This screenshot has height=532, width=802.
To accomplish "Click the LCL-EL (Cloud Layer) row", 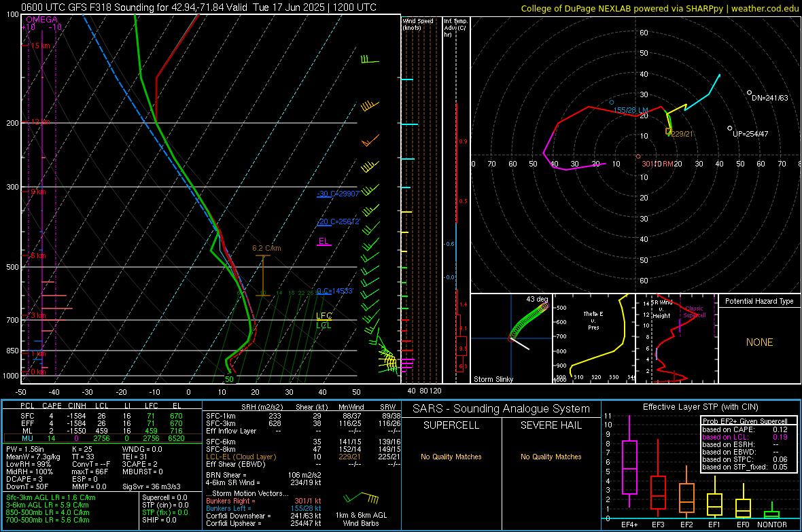I will [303, 457].
